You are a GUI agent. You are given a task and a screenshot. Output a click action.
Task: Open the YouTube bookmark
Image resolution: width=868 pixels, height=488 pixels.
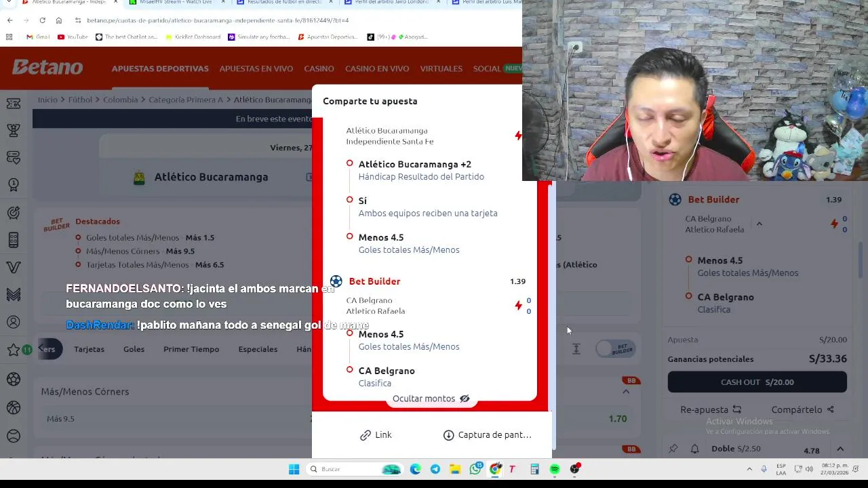pyautogui.click(x=73, y=37)
